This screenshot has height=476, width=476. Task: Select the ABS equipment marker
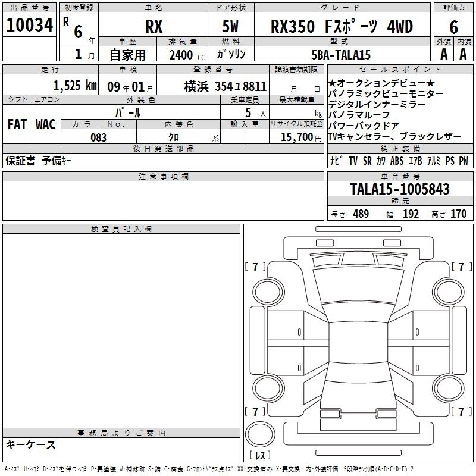pos(397,161)
